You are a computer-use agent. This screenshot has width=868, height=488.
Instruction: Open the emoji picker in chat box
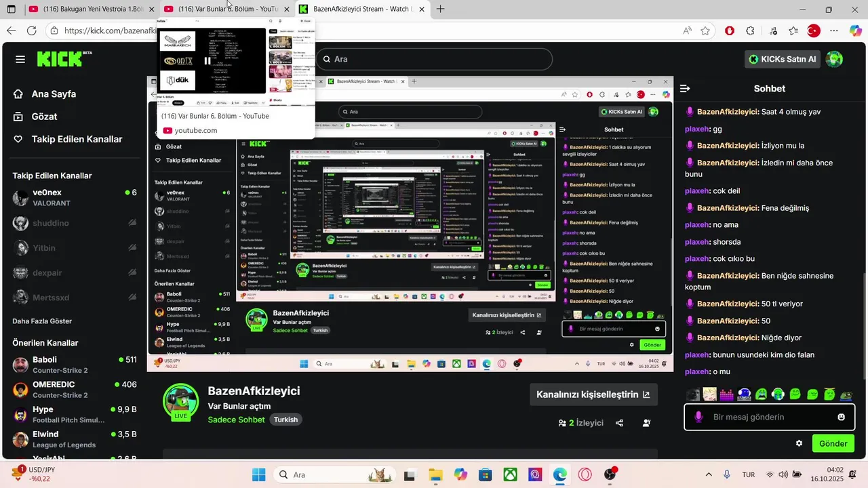[x=841, y=417]
